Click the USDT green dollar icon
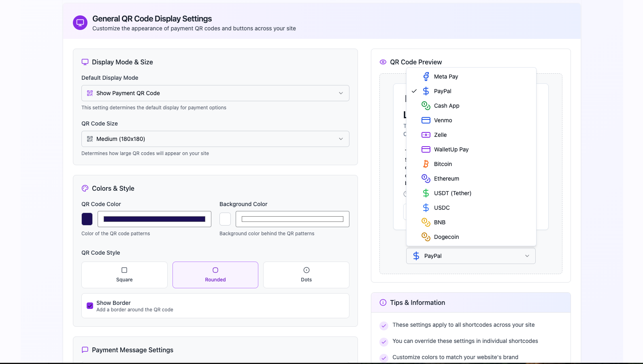 point(426,193)
